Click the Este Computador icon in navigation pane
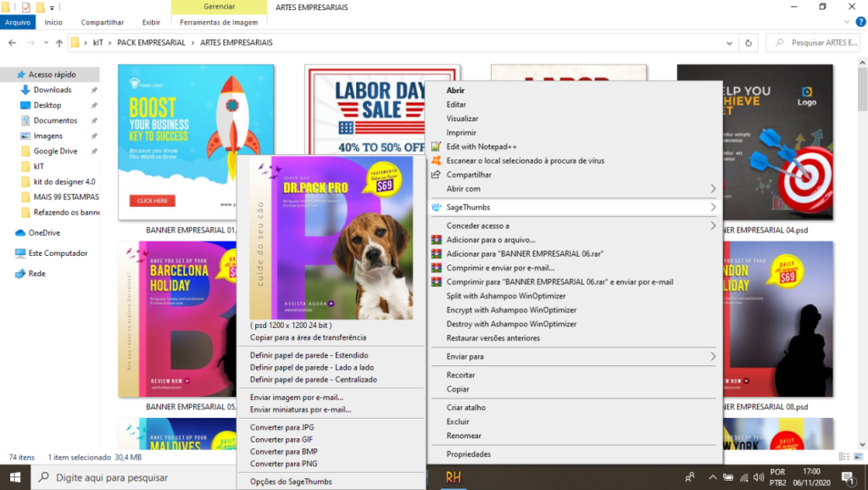Screen dimensions: 868x490 [21, 253]
